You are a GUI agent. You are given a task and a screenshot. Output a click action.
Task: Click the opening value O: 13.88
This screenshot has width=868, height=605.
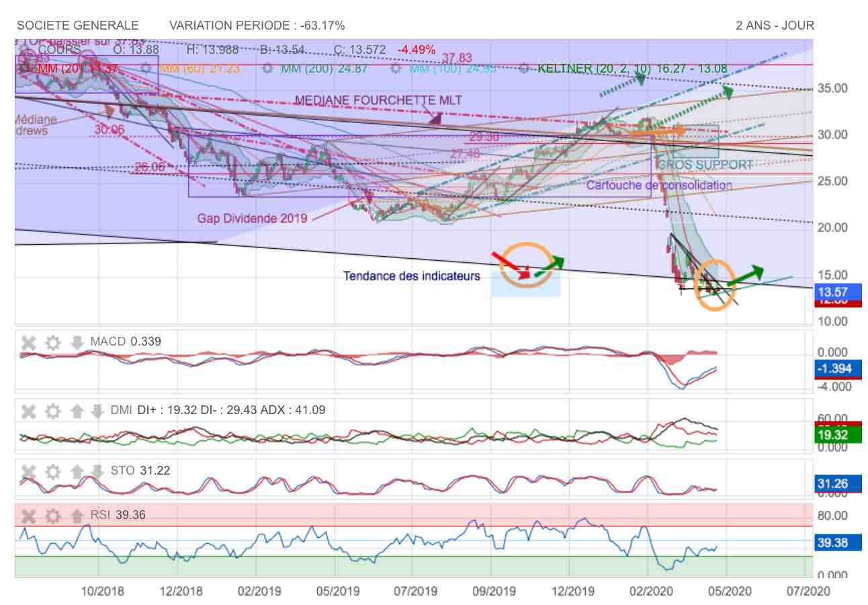click(136, 50)
